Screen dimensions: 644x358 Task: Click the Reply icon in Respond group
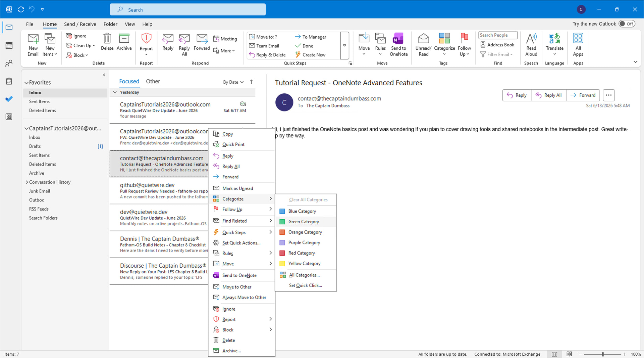click(x=168, y=38)
